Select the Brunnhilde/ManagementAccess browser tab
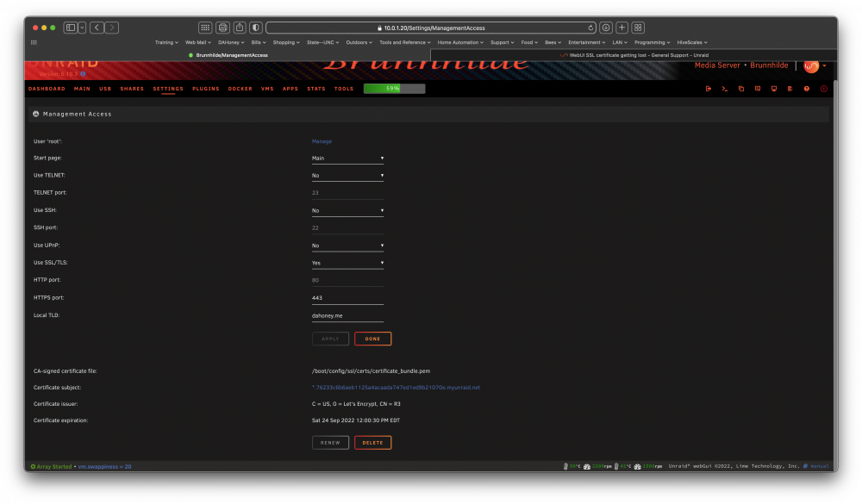 (228, 55)
